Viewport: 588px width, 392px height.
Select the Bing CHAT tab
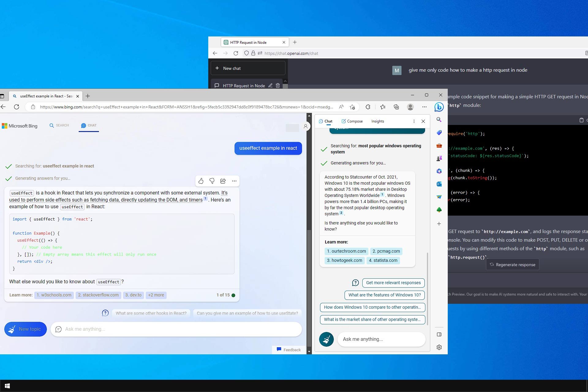pyautogui.click(x=89, y=125)
